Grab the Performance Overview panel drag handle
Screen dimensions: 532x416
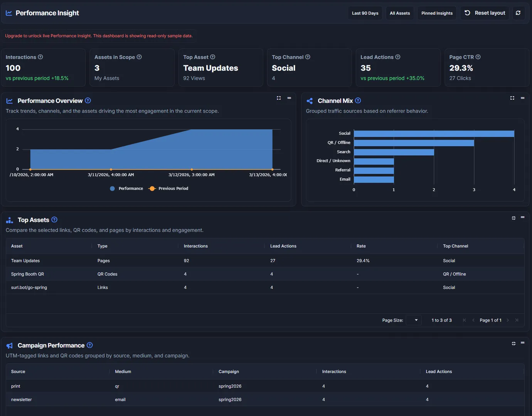pyautogui.click(x=289, y=98)
